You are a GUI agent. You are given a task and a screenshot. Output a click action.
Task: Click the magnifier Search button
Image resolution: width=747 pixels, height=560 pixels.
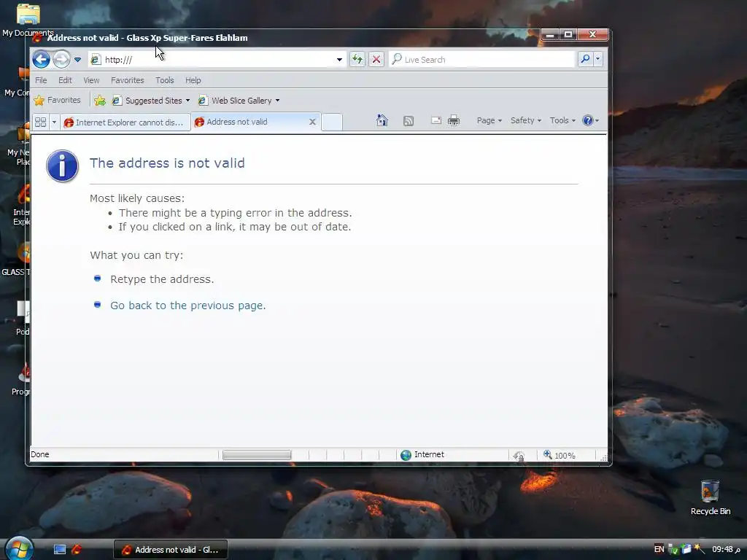[585, 59]
